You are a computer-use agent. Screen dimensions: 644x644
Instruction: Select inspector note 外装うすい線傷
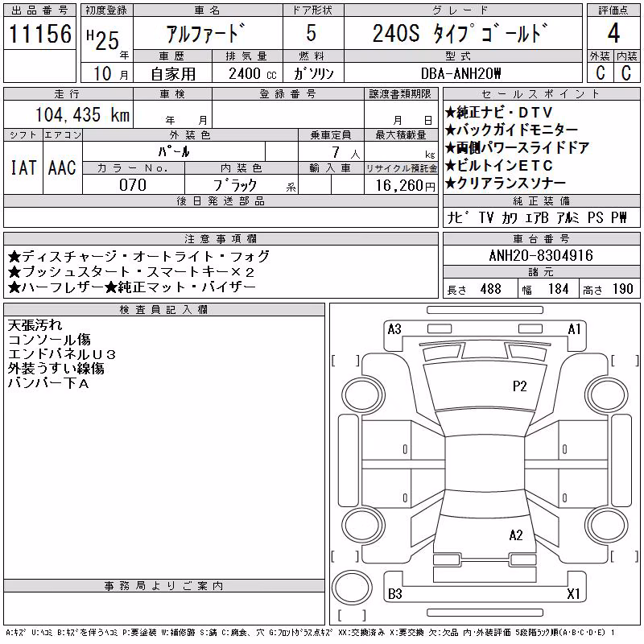point(56,369)
